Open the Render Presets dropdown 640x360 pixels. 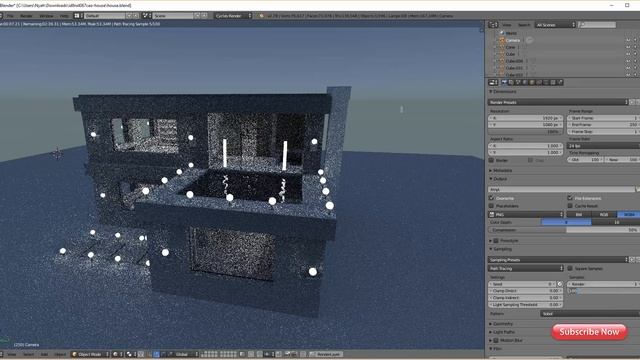[x=558, y=102]
